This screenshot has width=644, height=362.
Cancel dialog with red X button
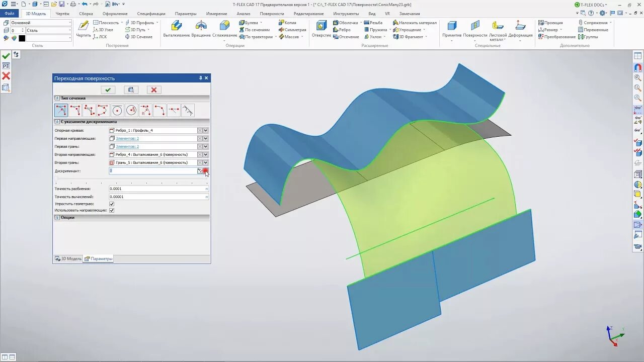[x=154, y=89]
